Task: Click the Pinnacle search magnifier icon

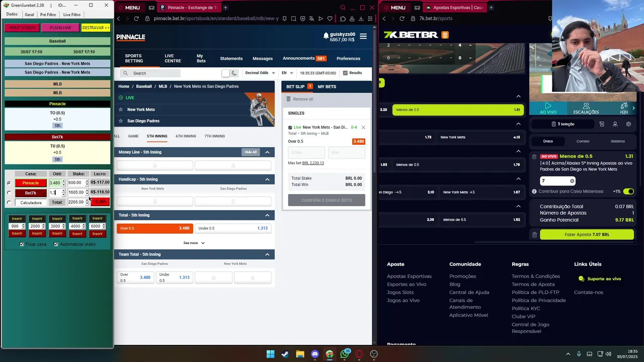Action: [x=126, y=73]
